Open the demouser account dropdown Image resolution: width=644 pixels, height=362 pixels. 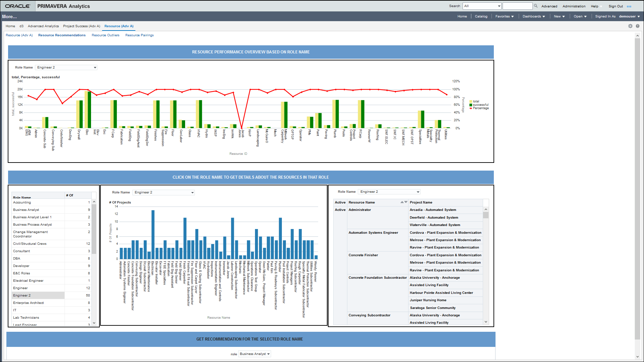629,16
